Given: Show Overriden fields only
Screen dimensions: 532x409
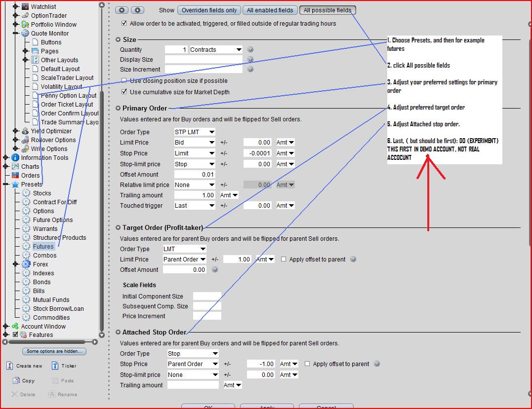Looking at the screenshot, I should (209, 10).
